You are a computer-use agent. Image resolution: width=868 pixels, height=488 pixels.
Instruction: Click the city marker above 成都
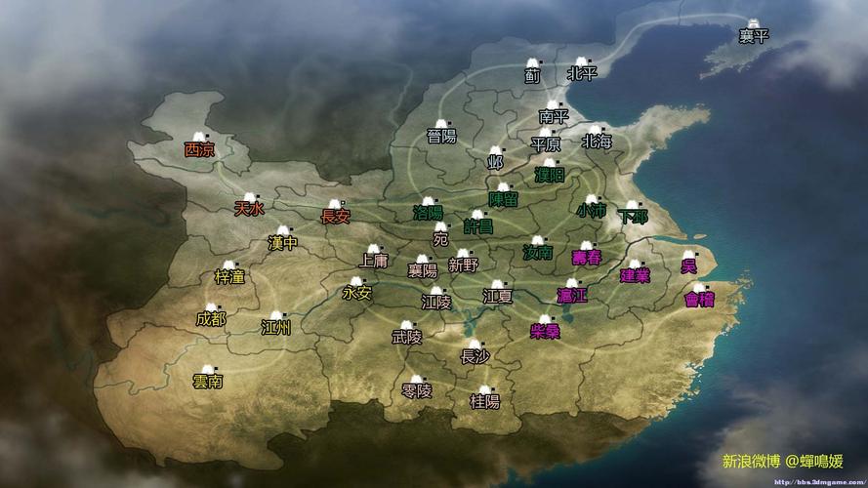pos(211,307)
